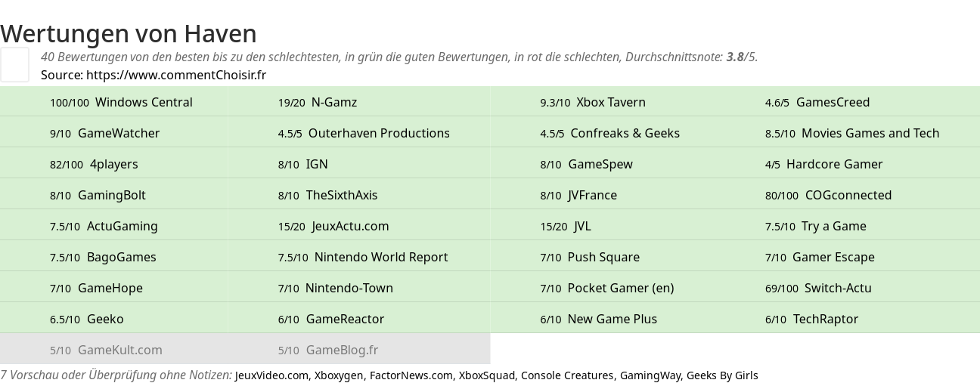Click Movies Games and Tech entry
This screenshot has height=383, width=980.
click(852, 133)
